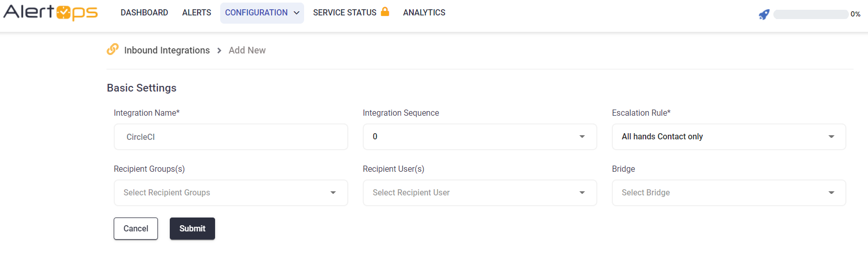Click the Add New breadcrumb text
This screenshot has height=253, width=868.
pos(247,50)
